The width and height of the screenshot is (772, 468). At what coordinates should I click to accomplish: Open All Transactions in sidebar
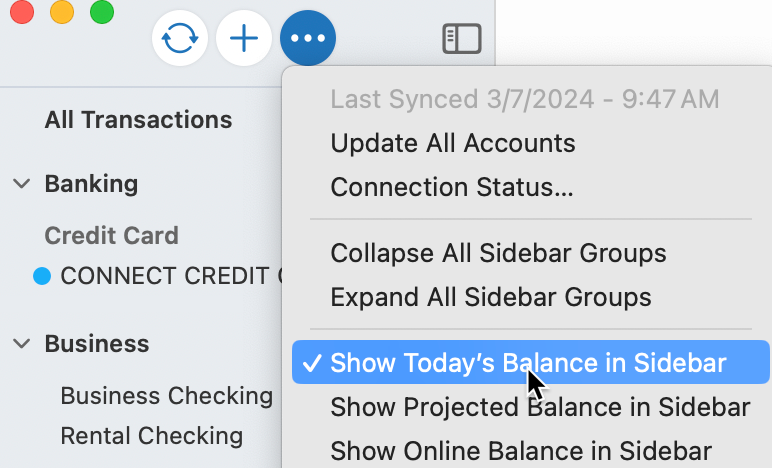(x=138, y=120)
